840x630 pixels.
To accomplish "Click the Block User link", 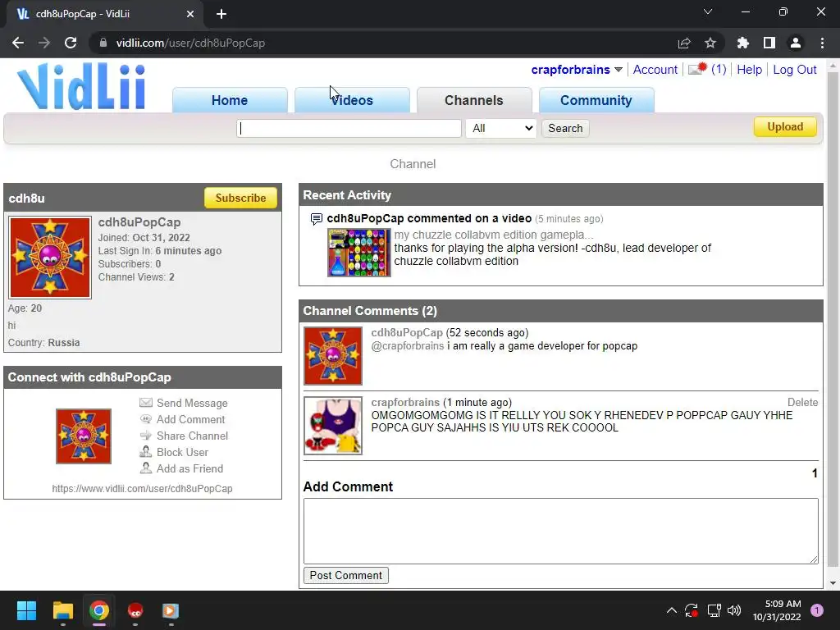I will (182, 452).
